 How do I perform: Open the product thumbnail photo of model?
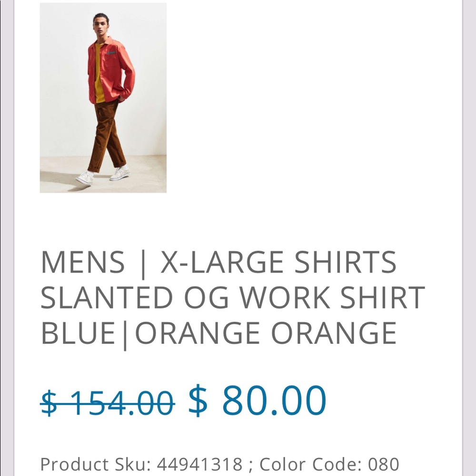tap(103, 98)
